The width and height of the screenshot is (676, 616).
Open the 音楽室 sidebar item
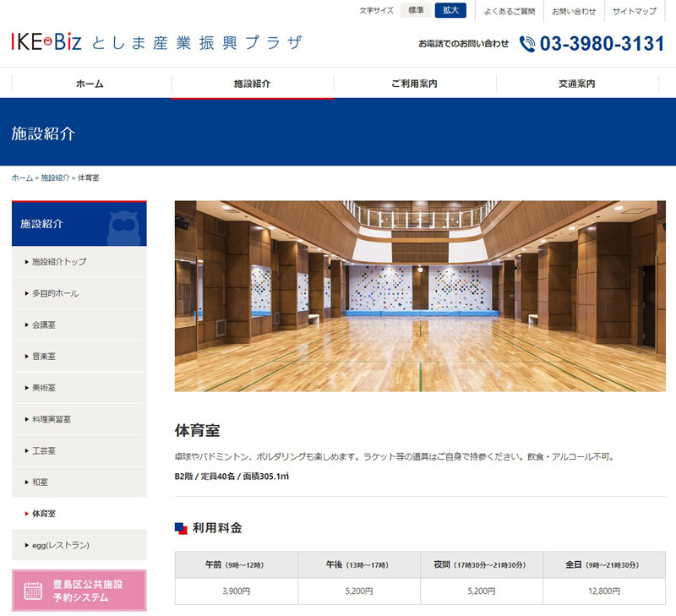click(x=44, y=357)
